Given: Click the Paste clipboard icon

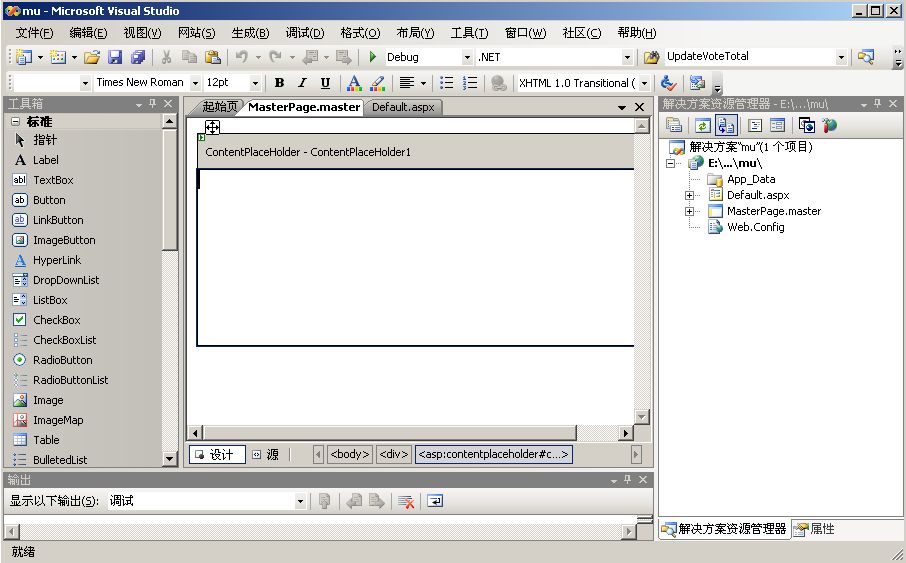Looking at the screenshot, I should pyautogui.click(x=213, y=57).
